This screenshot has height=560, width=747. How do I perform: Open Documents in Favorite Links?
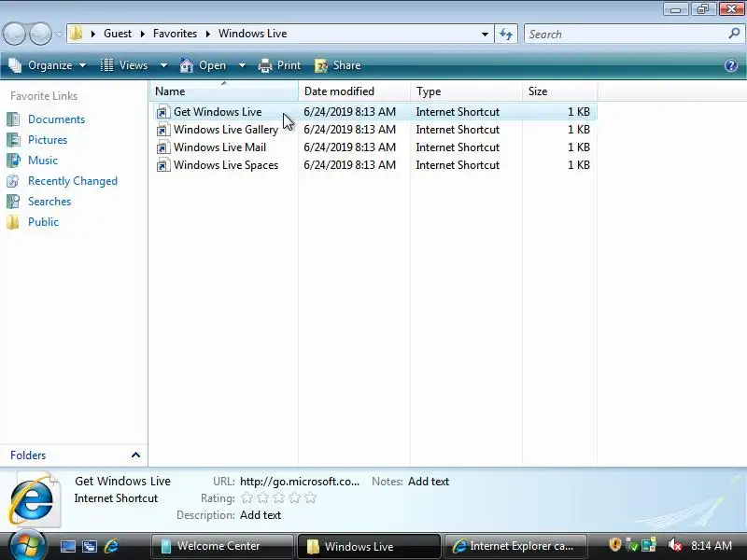pos(56,119)
